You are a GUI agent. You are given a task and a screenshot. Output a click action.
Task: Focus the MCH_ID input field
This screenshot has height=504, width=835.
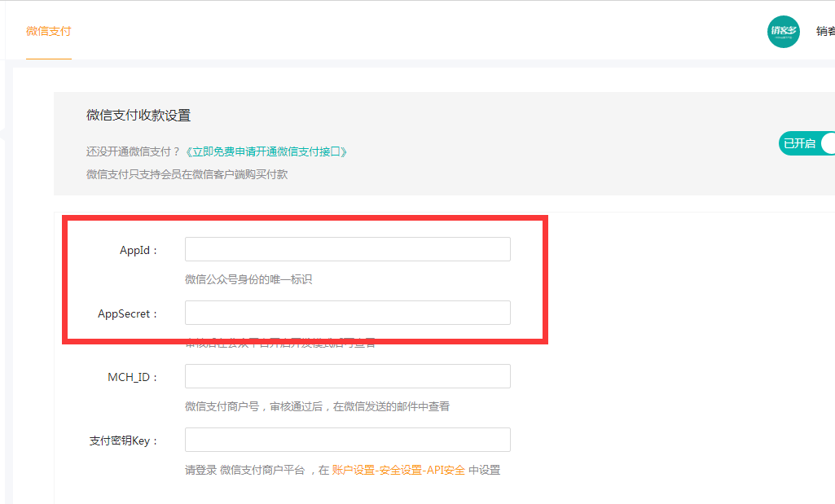(348, 376)
